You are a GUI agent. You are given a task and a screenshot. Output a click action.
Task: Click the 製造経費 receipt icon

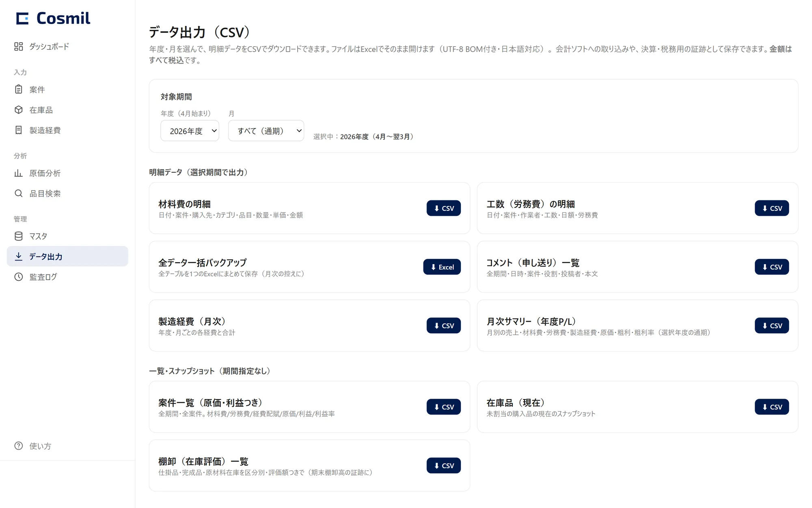click(18, 130)
